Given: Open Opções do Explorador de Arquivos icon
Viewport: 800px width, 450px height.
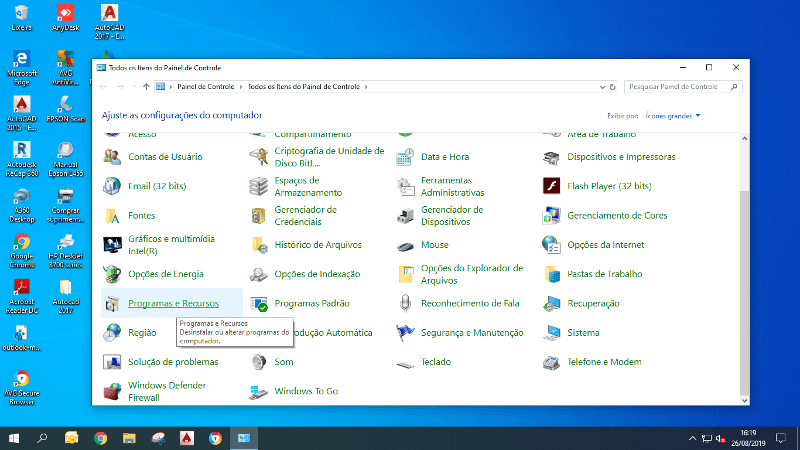Looking at the screenshot, I should (x=405, y=274).
